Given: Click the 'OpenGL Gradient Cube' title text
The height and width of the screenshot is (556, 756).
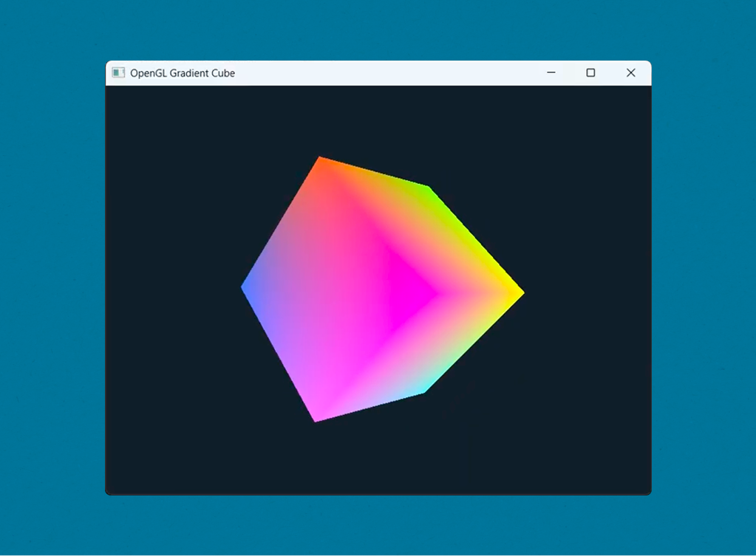Looking at the screenshot, I should [x=183, y=73].
